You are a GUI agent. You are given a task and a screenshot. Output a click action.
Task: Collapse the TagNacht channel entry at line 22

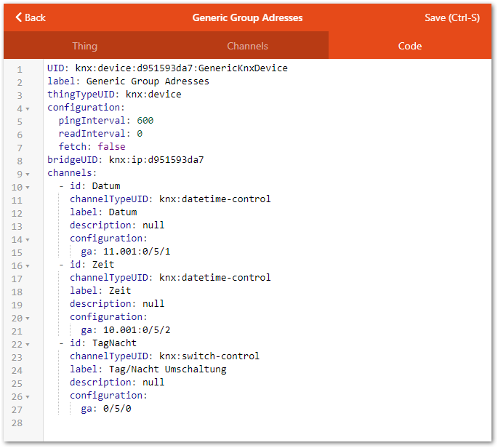[x=28, y=345]
